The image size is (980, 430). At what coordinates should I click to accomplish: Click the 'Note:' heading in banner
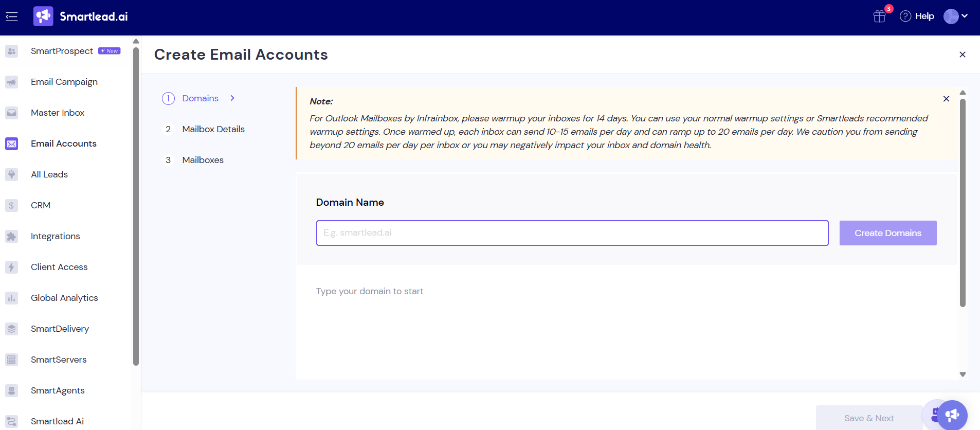click(x=321, y=101)
